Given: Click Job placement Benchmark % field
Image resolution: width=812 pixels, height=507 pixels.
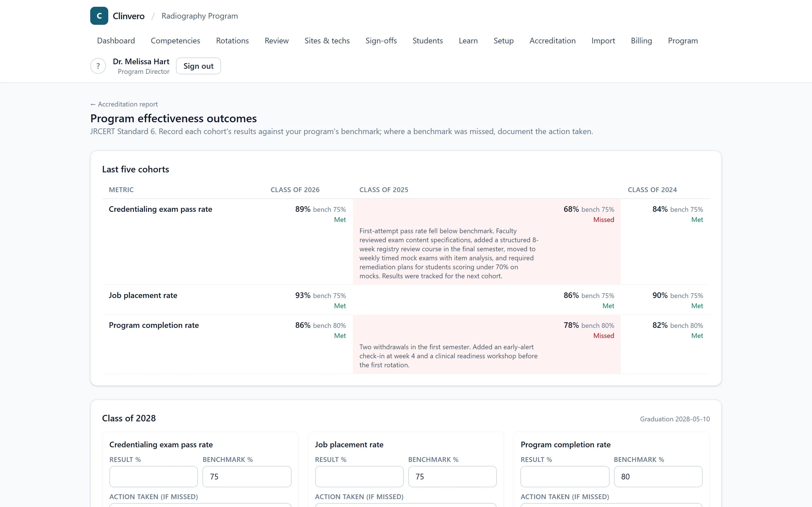Looking at the screenshot, I should pyautogui.click(x=452, y=477).
